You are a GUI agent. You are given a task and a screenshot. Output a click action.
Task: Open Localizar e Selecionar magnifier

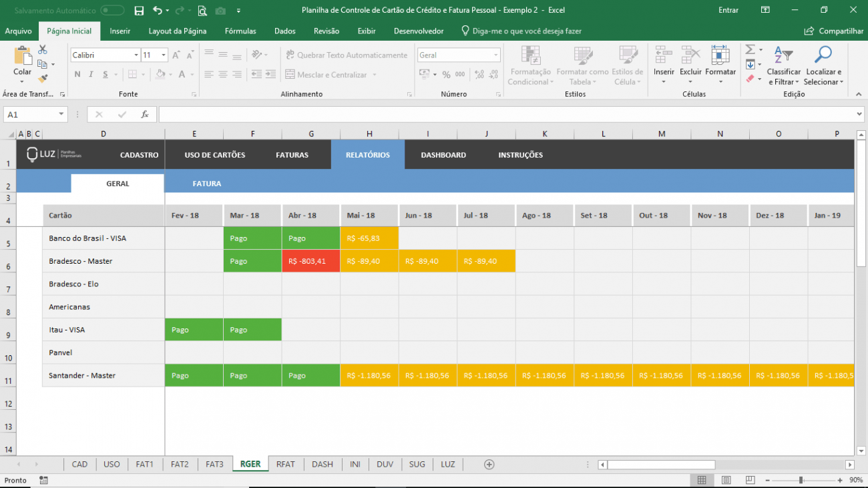point(824,66)
